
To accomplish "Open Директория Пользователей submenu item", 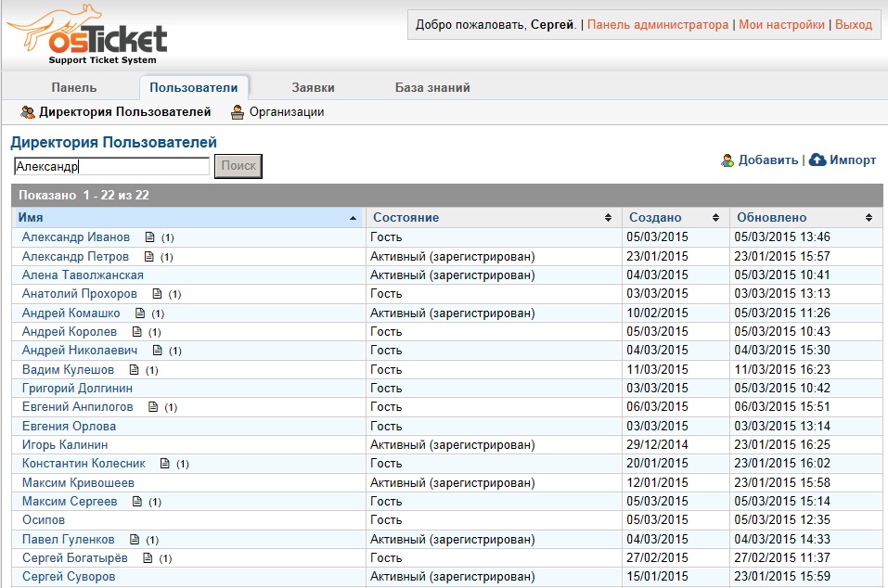I will [x=124, y=112].
